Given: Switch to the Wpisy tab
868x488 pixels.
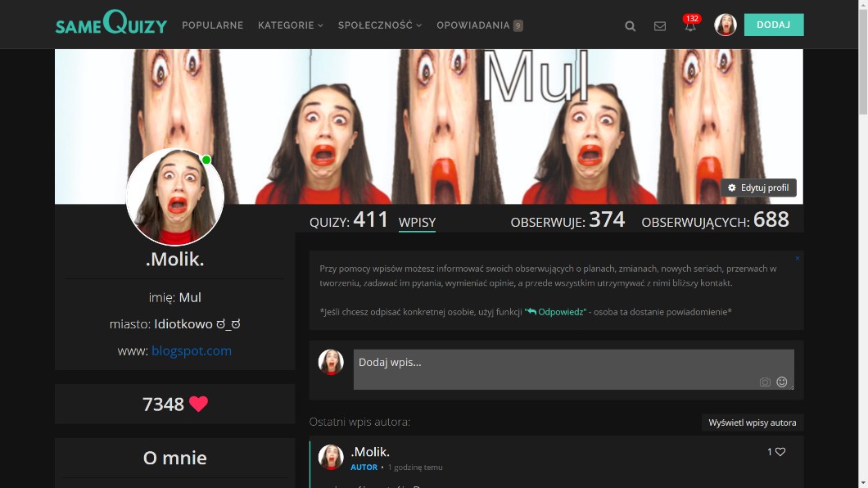Looking at the screenshot, I should pyautogui.click(x=417, y=223).
